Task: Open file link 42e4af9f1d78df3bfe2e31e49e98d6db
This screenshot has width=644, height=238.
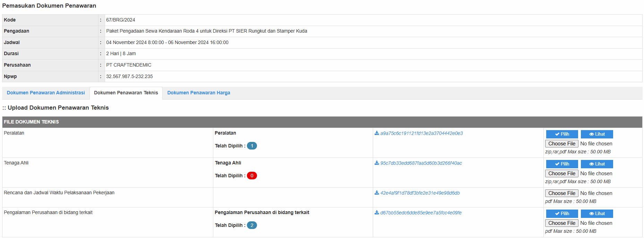Action: (x=420, y=193)
